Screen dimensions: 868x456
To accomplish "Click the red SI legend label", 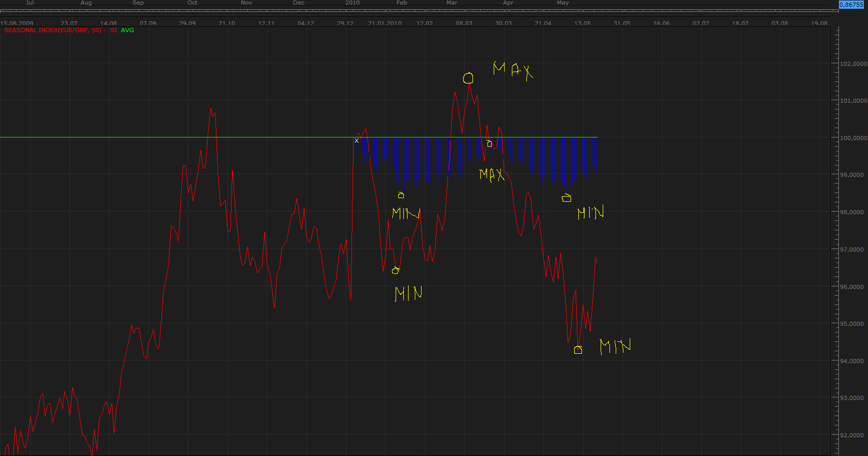I will [x=113, y=30].
